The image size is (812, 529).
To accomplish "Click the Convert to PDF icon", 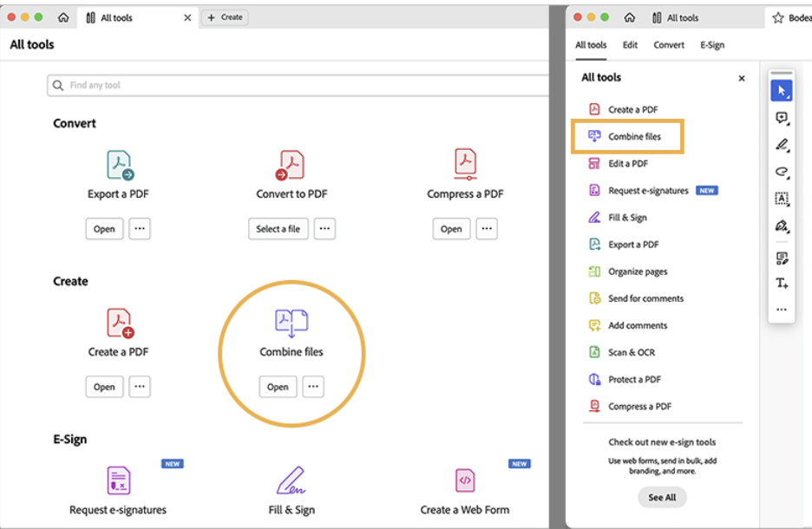I will tap(290, 165).
